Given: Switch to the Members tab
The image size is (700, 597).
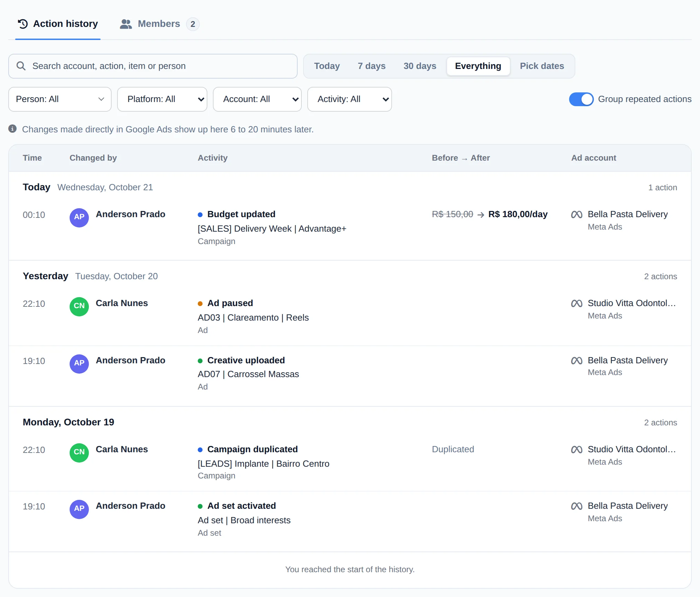Looking at the screenshot, I should (159, 24).
